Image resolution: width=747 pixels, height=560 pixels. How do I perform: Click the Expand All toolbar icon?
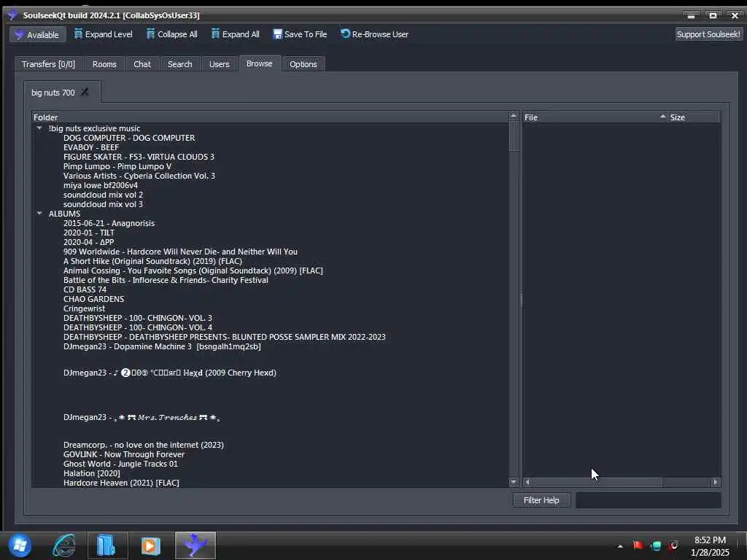tap(215, 34)
